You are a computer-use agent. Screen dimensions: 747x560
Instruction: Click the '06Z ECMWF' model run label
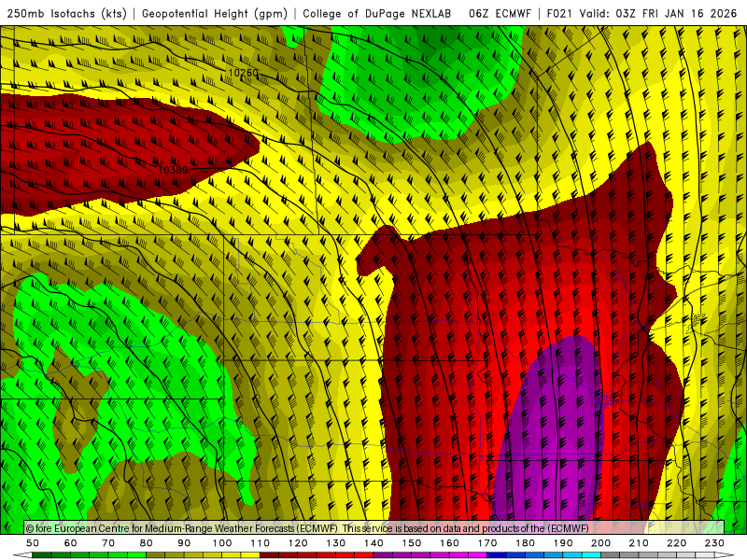pyautogui.click(x=500, y=13)
